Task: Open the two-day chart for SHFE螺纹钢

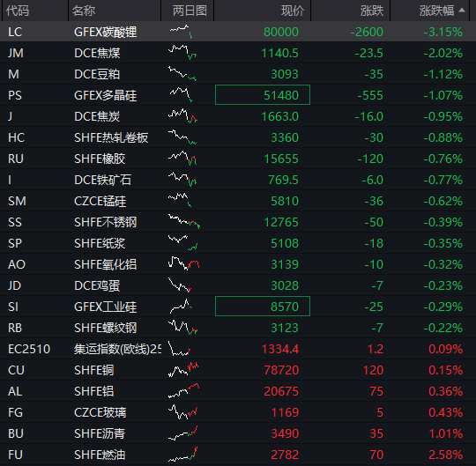Action: pos(183,327)
